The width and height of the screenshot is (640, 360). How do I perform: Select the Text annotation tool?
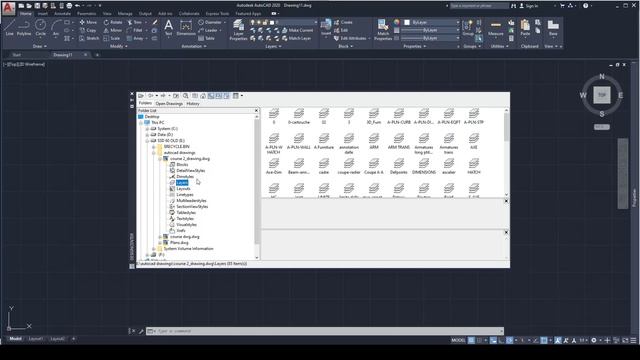pos(168,28)
